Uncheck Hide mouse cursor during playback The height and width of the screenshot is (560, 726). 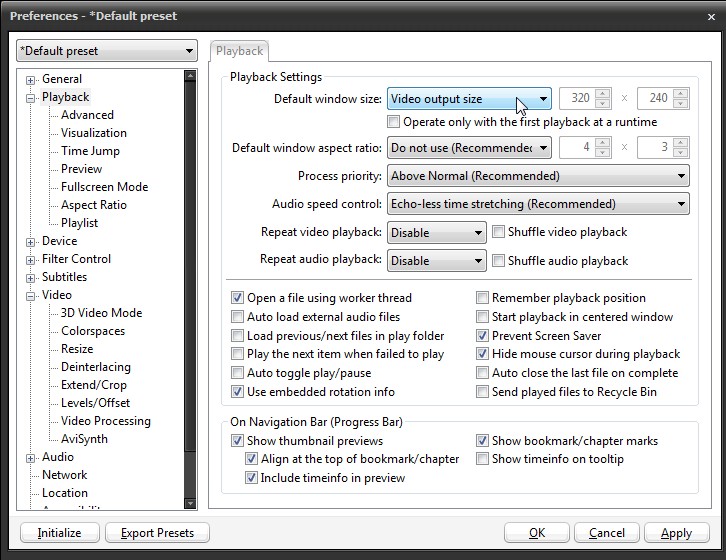point(482,354)
